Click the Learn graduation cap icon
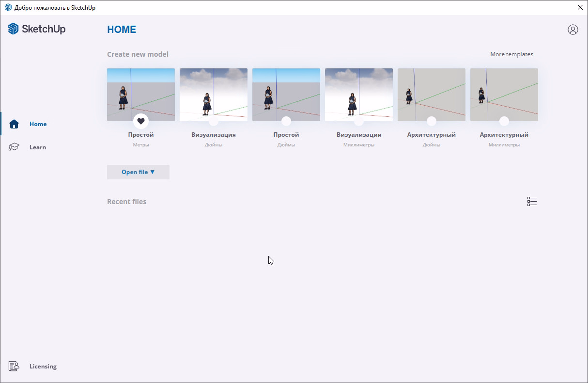 tap(14, 147)
